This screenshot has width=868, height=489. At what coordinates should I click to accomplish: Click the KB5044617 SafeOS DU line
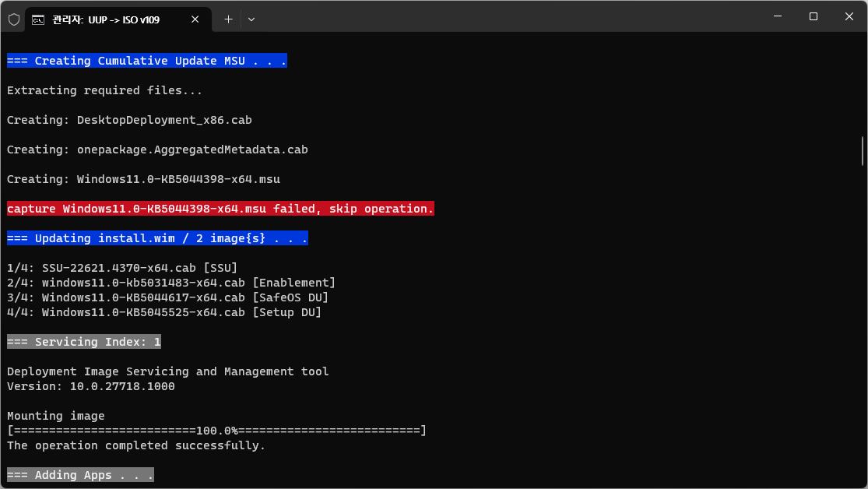coord(167,297)
